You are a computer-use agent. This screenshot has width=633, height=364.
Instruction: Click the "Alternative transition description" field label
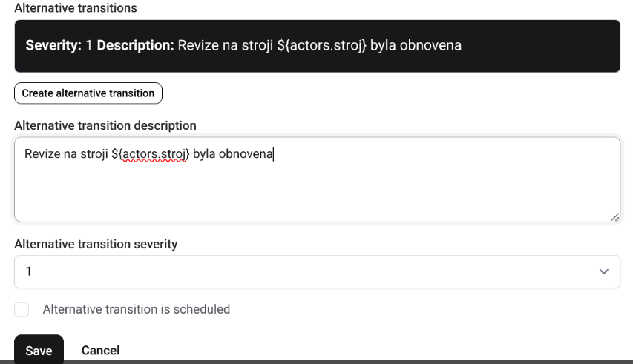105,125
